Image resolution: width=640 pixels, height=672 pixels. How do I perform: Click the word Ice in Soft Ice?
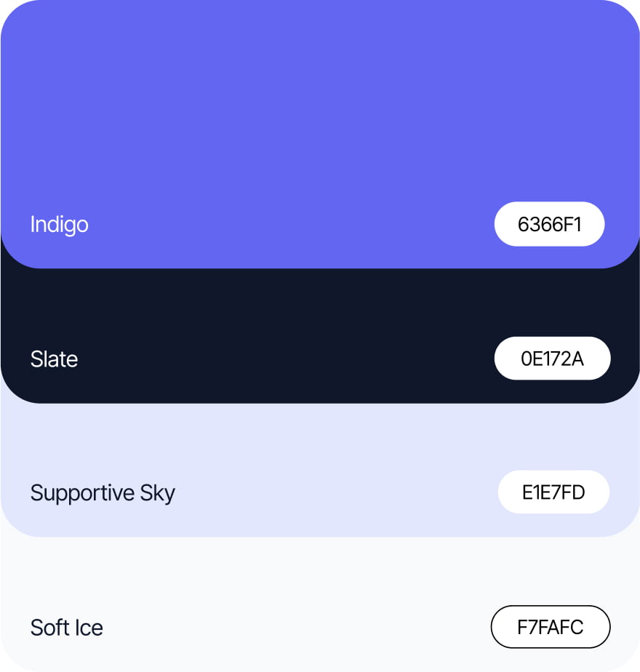tap(89, 628)
